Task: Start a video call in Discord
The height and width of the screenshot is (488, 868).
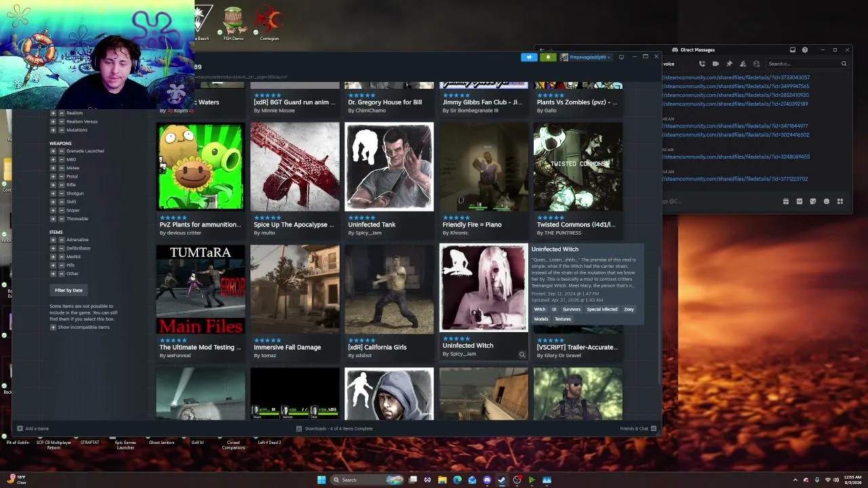Action: pyautogui.click(x=715, y=64)
